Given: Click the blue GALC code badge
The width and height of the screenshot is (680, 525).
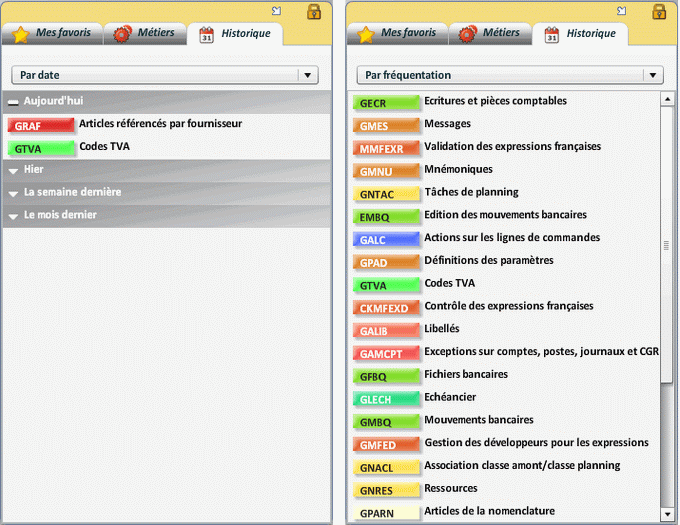Looking at the screenshot, I should [x=385, y=240].
